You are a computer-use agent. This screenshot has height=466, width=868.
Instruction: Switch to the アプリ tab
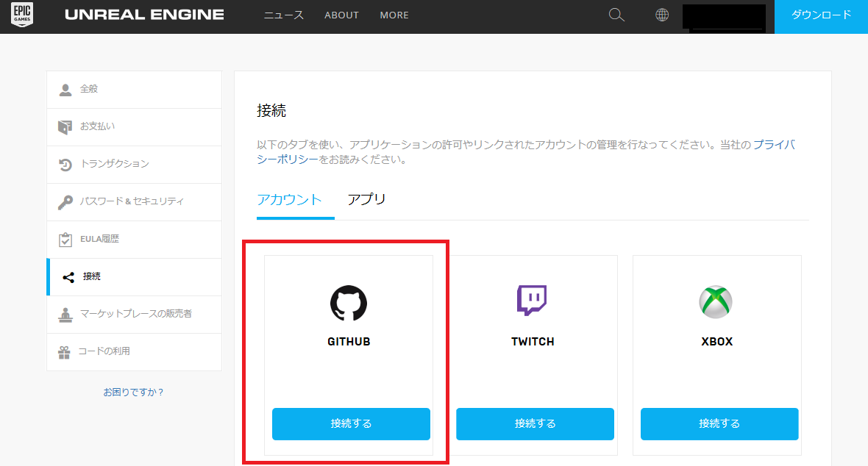[366, 199]
